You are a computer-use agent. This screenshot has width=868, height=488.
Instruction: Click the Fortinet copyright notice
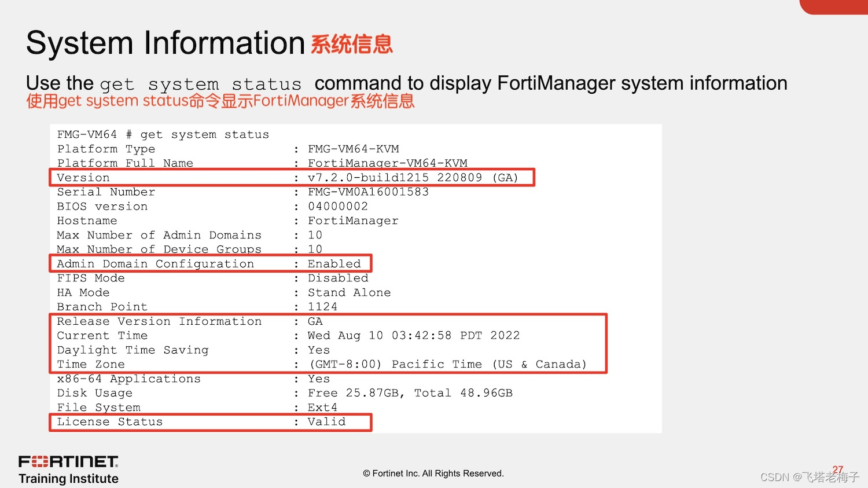coord(433,474)
